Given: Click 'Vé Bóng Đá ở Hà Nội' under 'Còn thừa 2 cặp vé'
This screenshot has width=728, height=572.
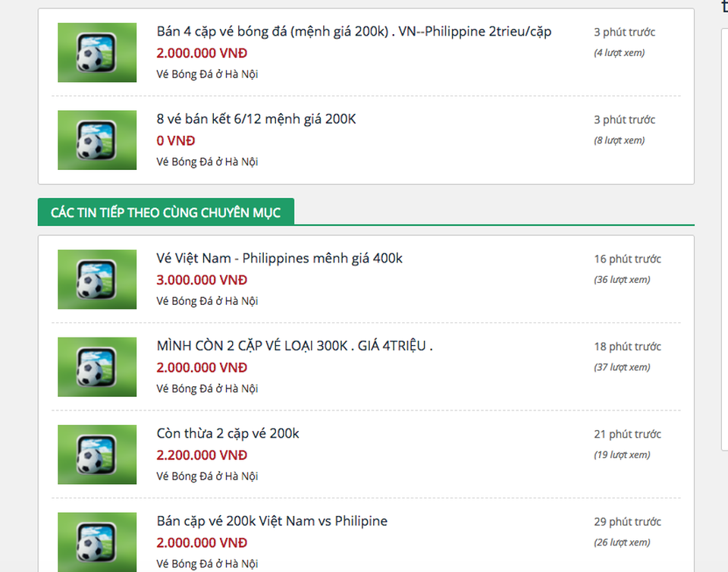Looking at the screenshot, I should [x=207, y=476].
